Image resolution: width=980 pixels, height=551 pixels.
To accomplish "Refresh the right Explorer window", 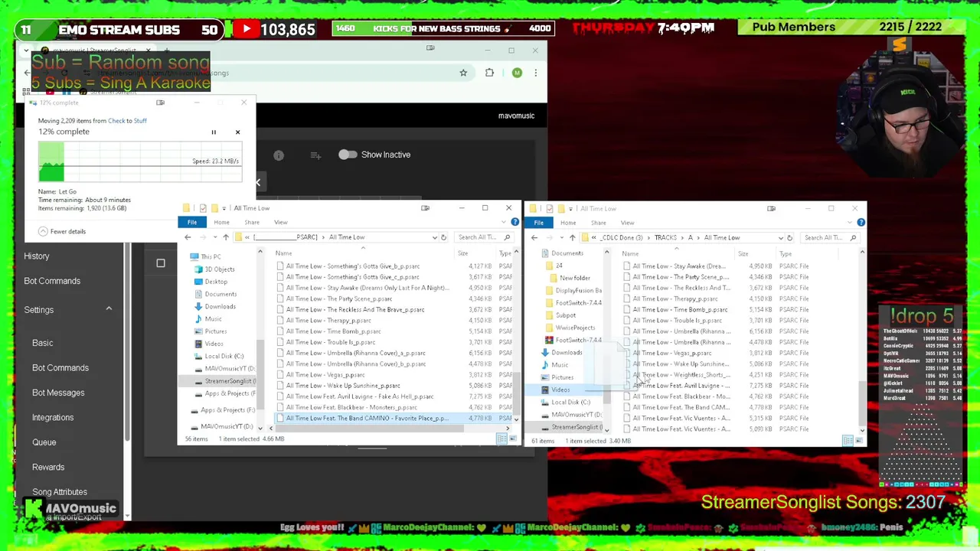I will [x=789, y=238].
